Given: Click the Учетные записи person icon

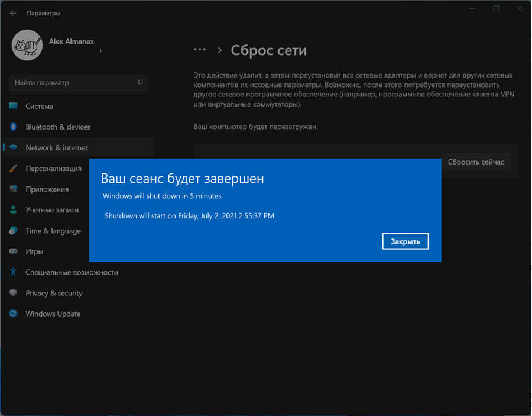Looking at the screenshot, I should (x=13, y=209).
